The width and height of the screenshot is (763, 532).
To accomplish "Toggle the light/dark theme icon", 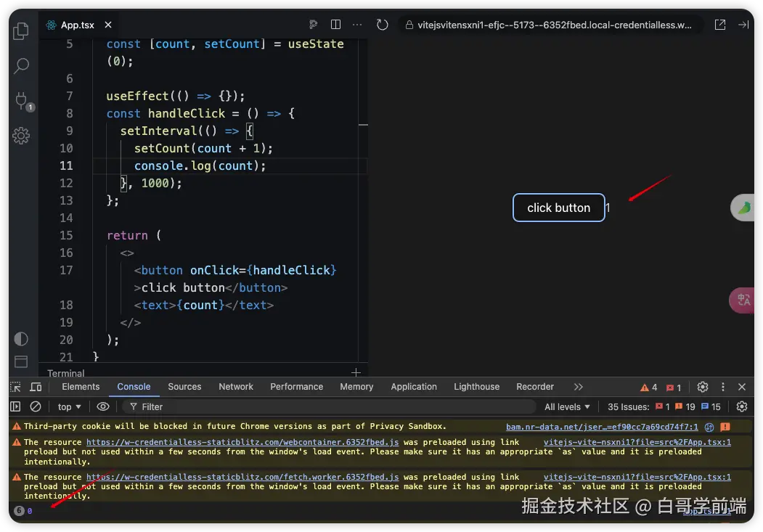I will tap(21, 339).
